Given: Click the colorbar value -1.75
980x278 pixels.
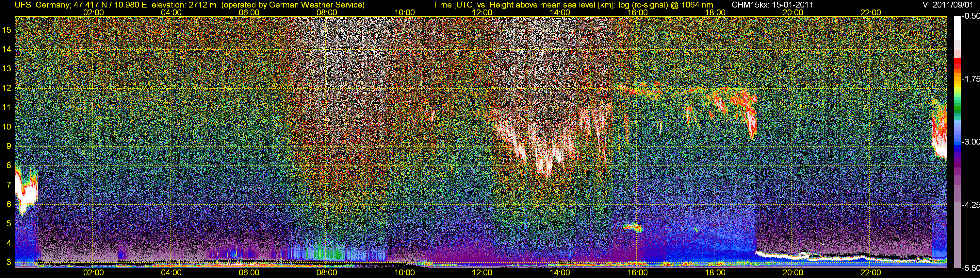Looking at the screenshot, I should [x=971, y=79].
